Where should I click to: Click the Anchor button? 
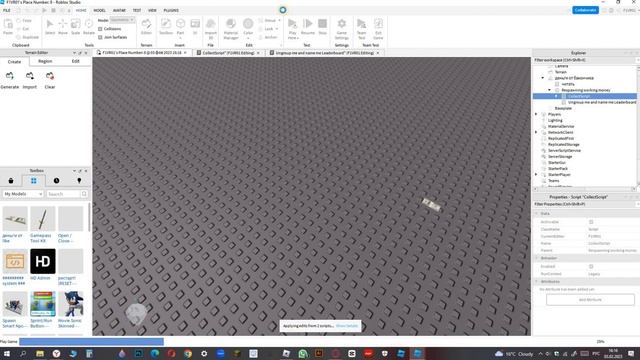(x=269, y=37)
